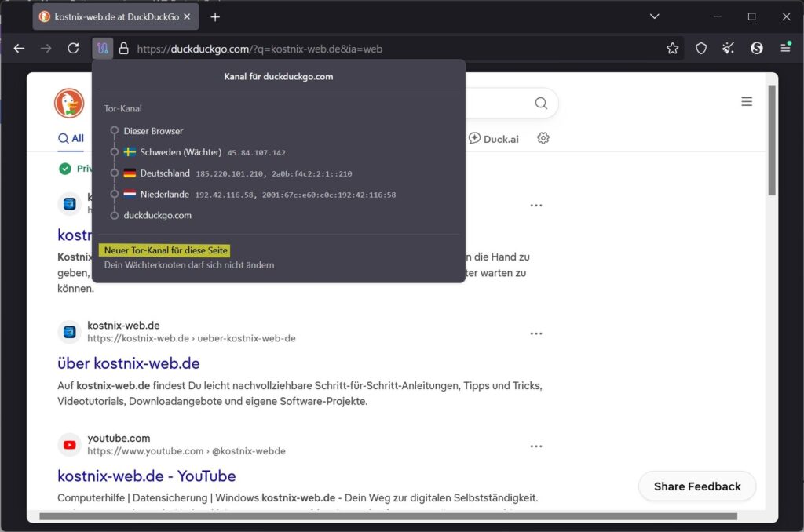Screen dimensions: 804x532
Task: Click the ueber-kostnix-web-de URL breadcrumb
Action: pos(192,338)
